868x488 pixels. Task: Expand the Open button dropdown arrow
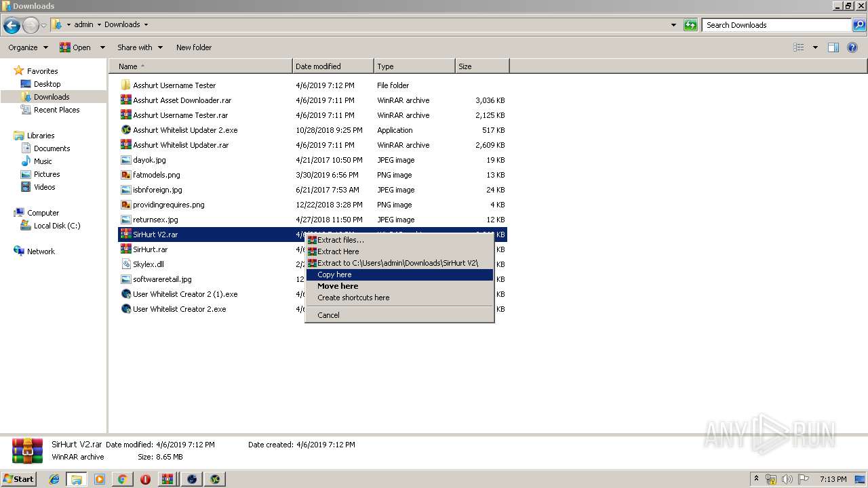click(x=102, y=47)
